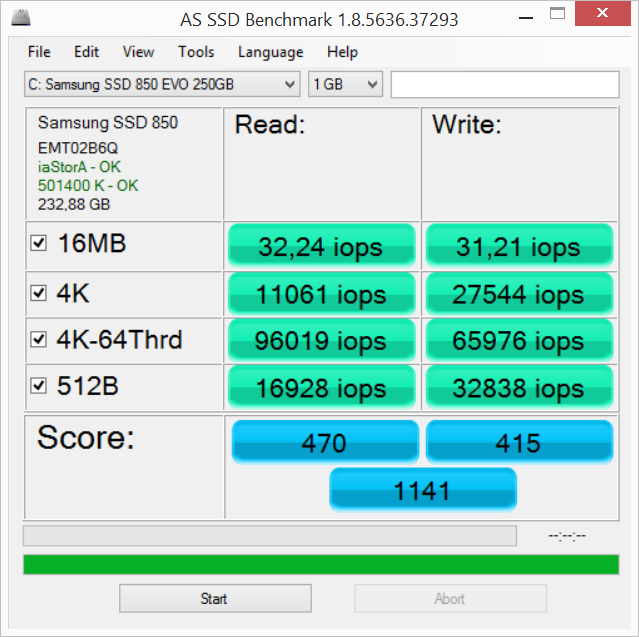Open the File menu

(39, 52)
